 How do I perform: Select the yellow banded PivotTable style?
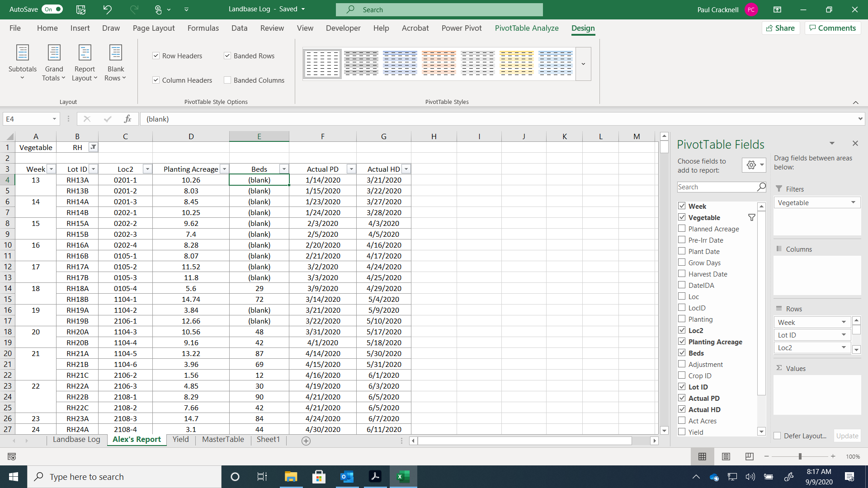pos(517,64)
